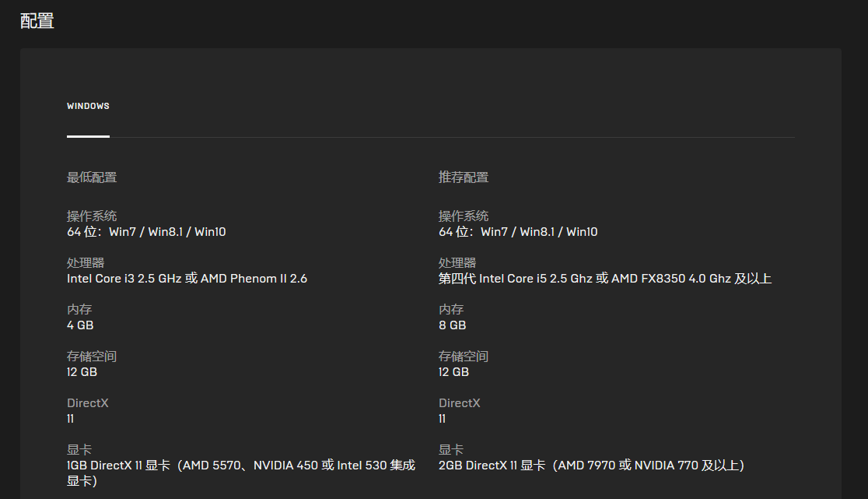Click DirectX value 11 under 最低配置
Viewport: 868px width, 499px height.
click(70, 419)
